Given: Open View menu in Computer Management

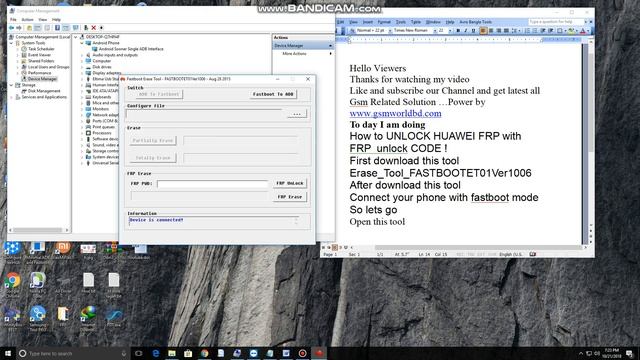Looking at the screenshot, I should 42,20.
